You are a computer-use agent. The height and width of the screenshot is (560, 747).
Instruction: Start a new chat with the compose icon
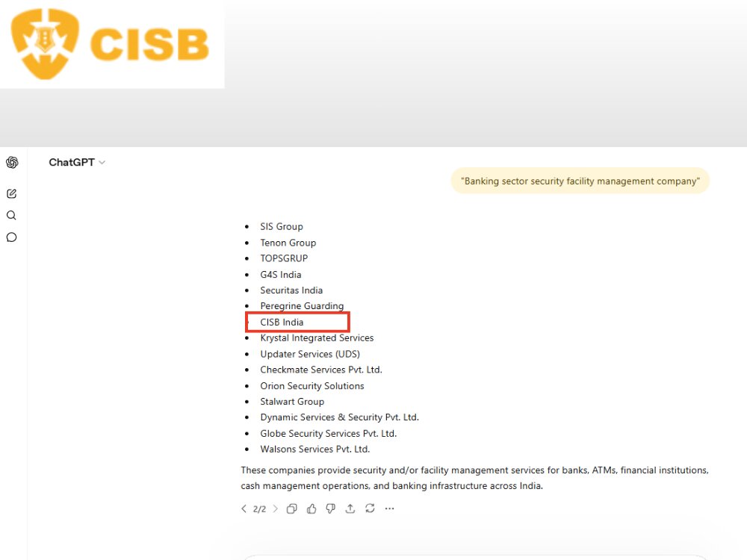pyautogui.click(x=11, y=193)
